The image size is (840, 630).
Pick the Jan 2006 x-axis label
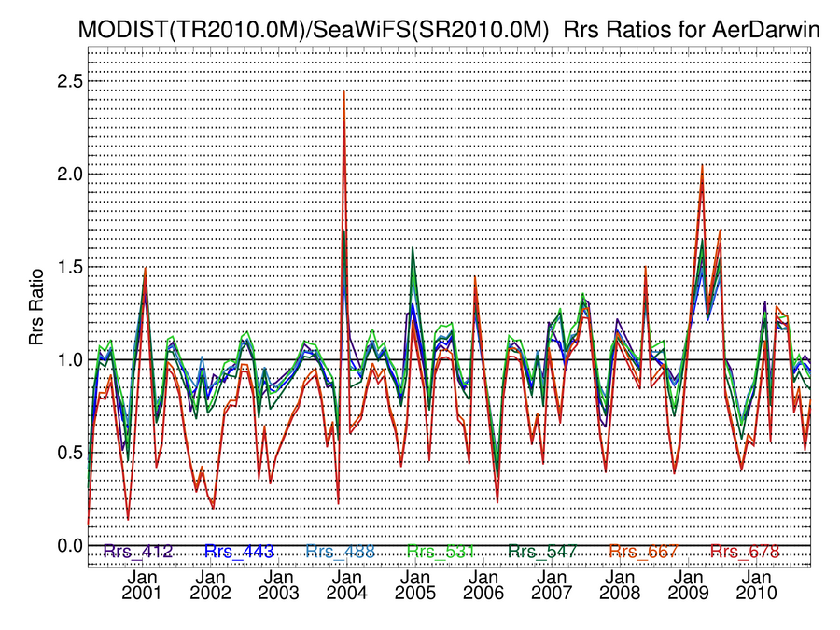coord(483,585)
